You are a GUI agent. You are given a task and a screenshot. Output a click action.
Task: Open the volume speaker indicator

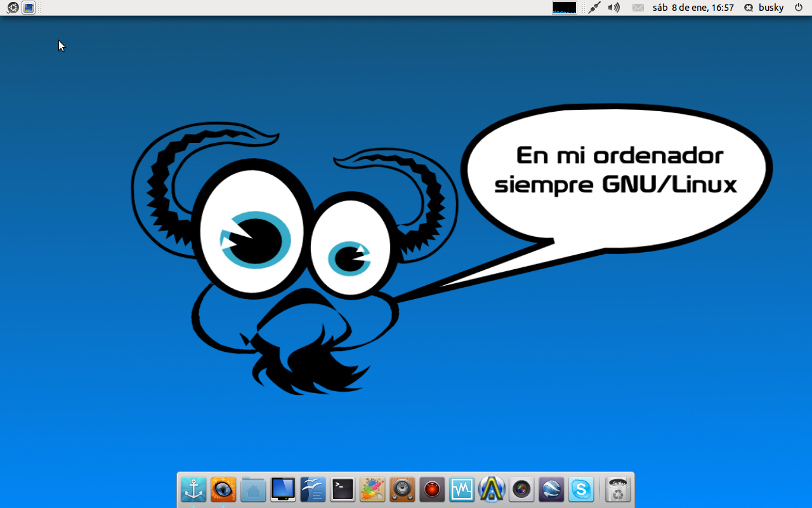[x=613, y=8]
